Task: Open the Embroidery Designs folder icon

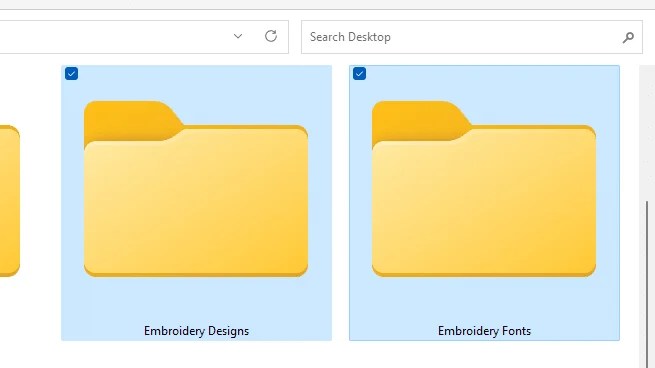Action: point(196,188)
